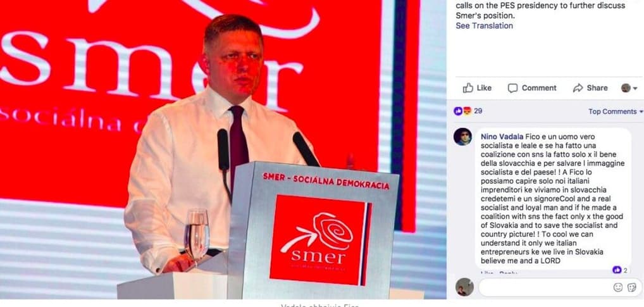The image size is (644, 307).
Task: Open the Nino Vadala name link
Action: pyautogui.click(x=502, y=137)
